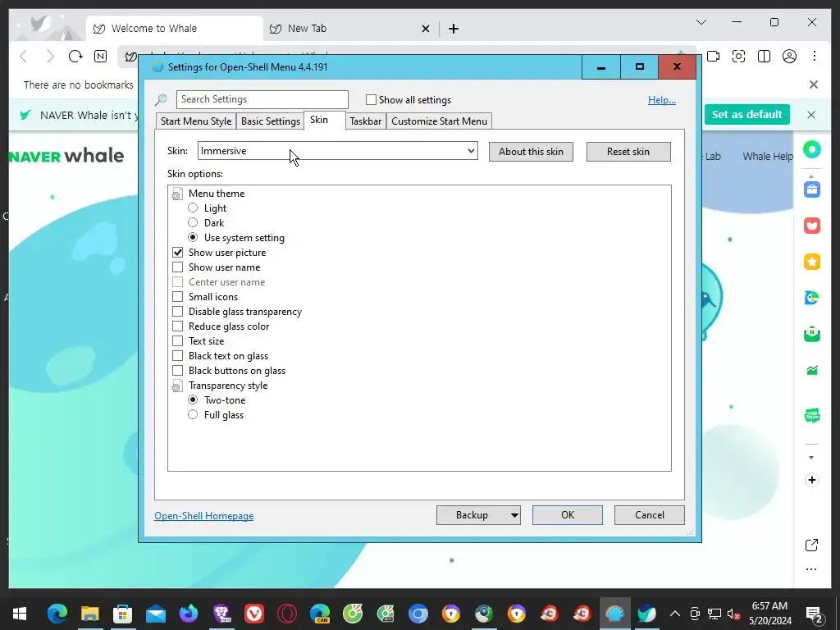Add a sidebar app with plus icon
Image resolution: width=840 pixels, height=630 pixels.
811,479
